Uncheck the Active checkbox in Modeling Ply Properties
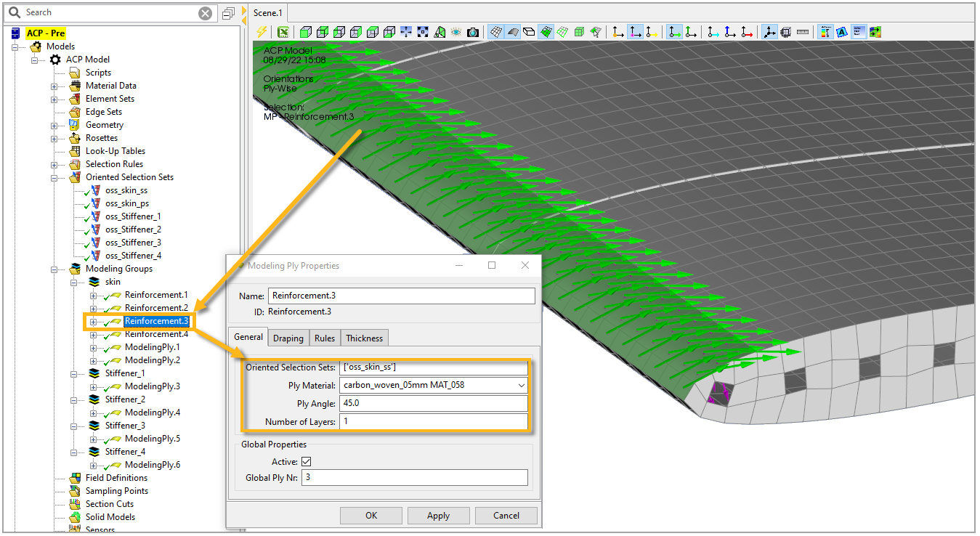Screen dimensions: 980x536 point(306,460)
